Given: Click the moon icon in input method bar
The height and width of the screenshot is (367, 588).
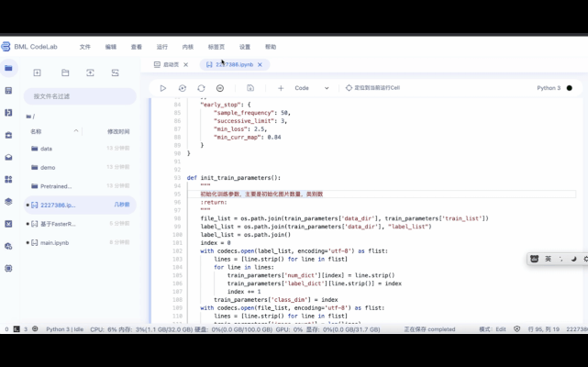Looking at the screenshot, I should tap(573, 259).
